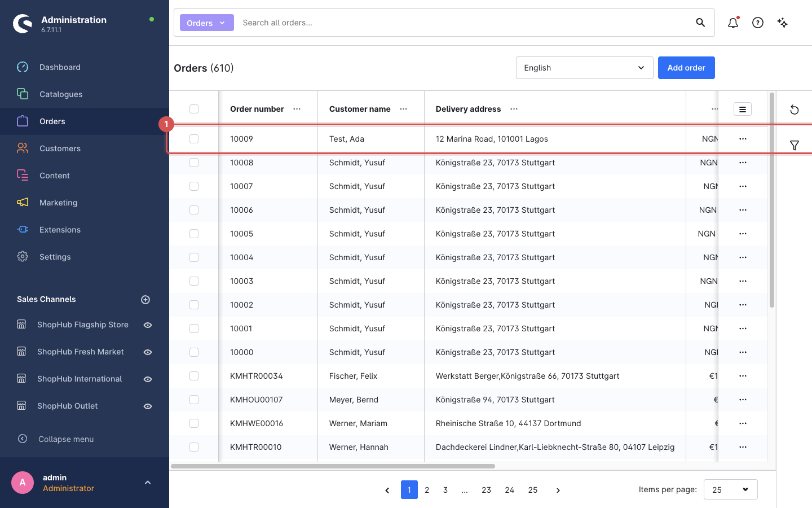Screen dimensions: 812x508
Task: Click the admin avatar
Action: pyautogui.click(x=23, y=483)
